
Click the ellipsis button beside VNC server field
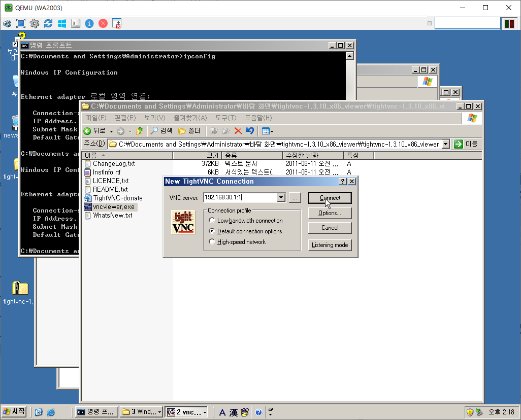(295, 197)
